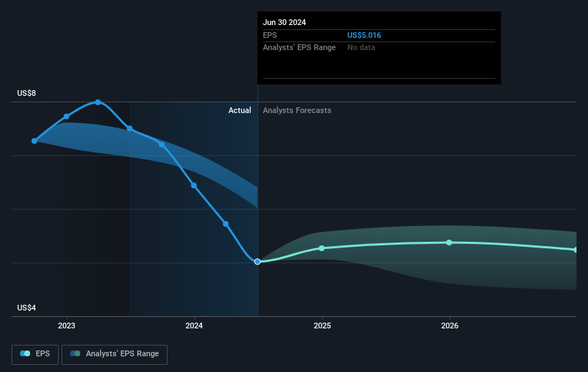Toggle the EPS legend series
This screenshot has height=372, width=588.
coord(35,354)
